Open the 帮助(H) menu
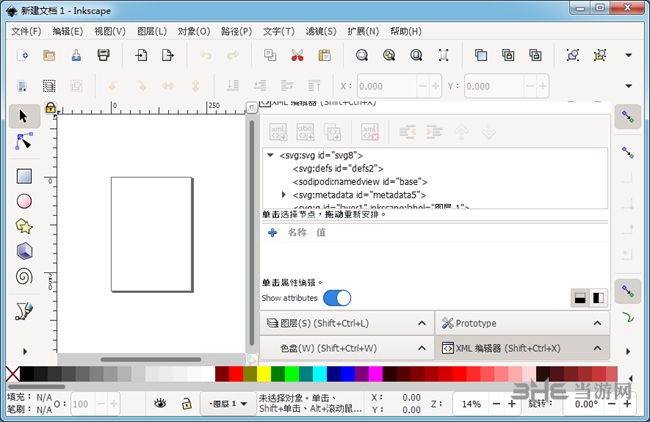Image resolution: width=650 pixels, height=422 pixels. tap(406, 32)
